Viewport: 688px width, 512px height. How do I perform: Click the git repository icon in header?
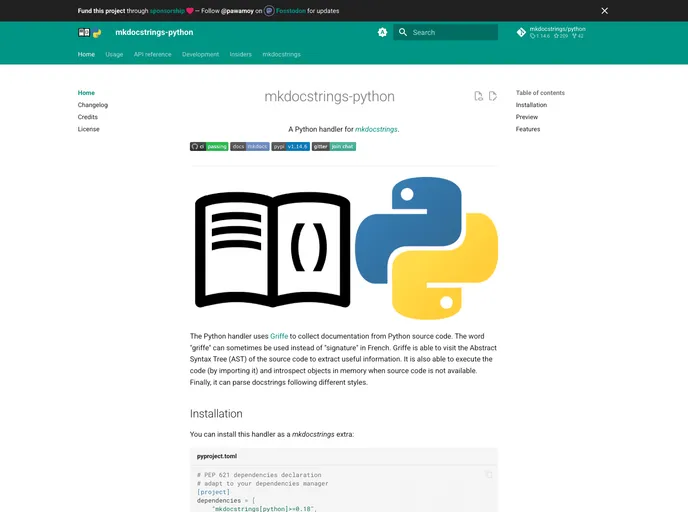[521, 32]
